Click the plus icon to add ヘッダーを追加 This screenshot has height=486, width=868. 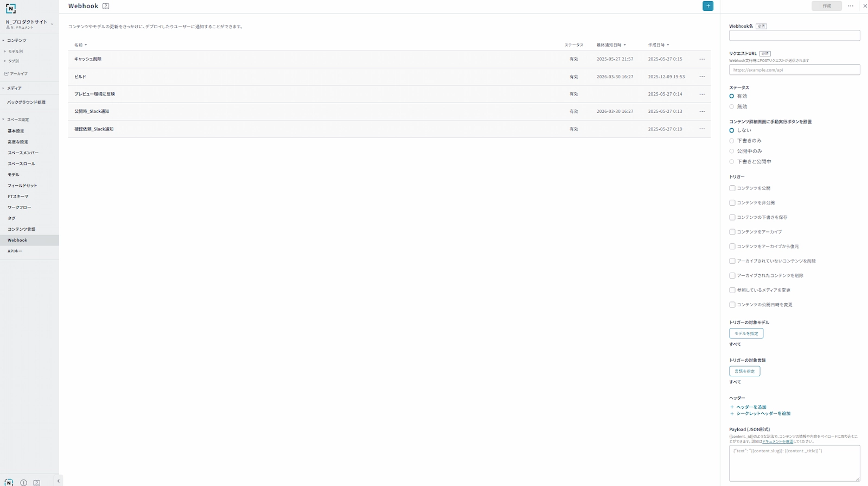pyautogui.click(x=732, y=407)
